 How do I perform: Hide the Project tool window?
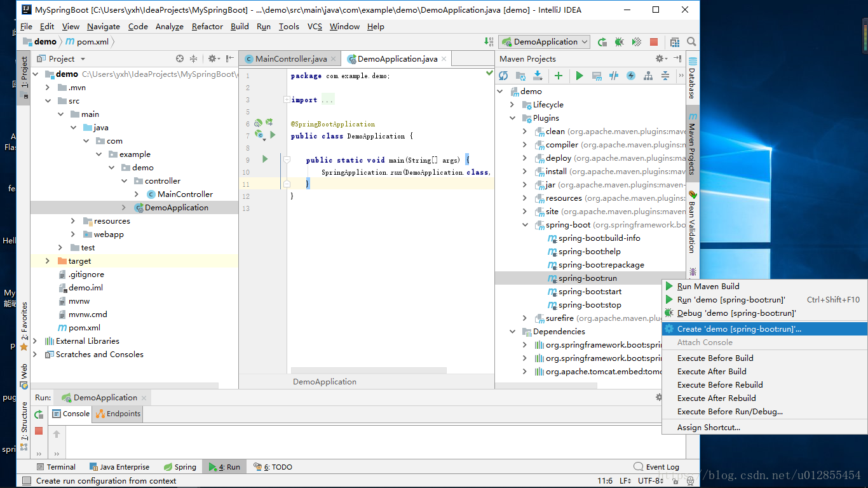click(229, 58)
